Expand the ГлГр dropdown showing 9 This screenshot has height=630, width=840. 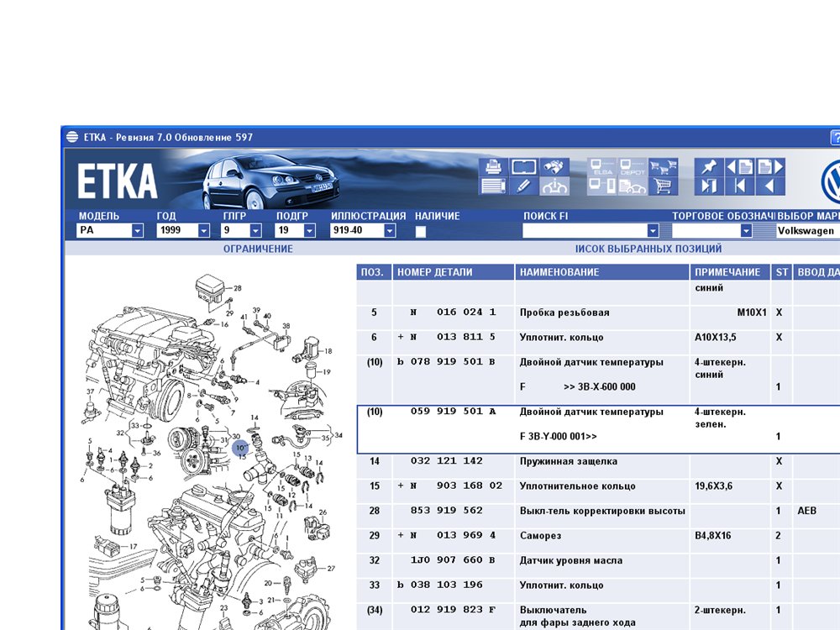coord(255,230)
